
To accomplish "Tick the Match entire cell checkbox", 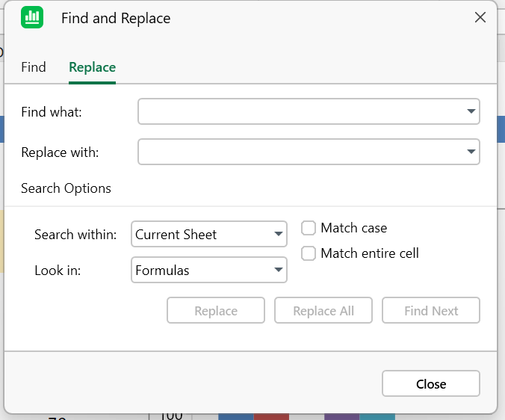I will (x=309, y=253).
